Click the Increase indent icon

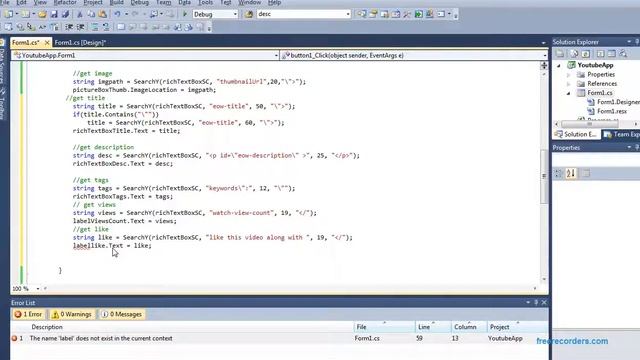80,27
